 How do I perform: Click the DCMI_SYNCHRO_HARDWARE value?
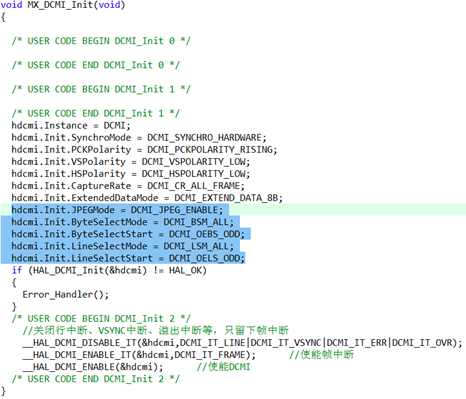(205, 138)
